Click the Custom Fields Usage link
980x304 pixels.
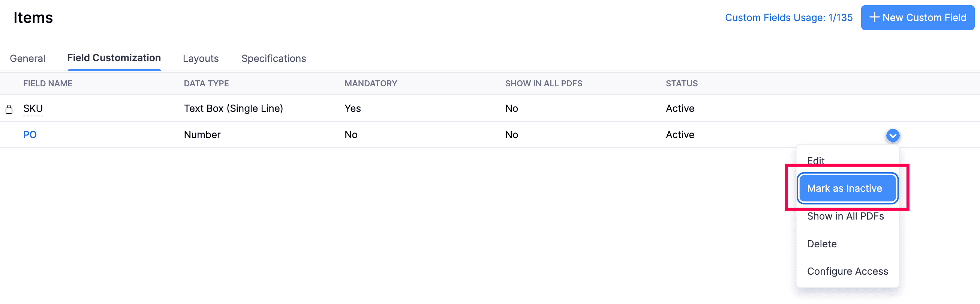(788, 18)
